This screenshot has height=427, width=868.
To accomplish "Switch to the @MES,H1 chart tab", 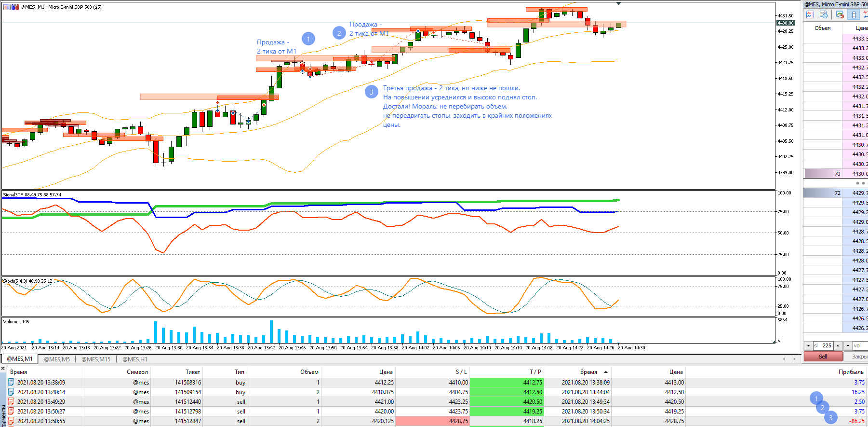I will 135,359.
